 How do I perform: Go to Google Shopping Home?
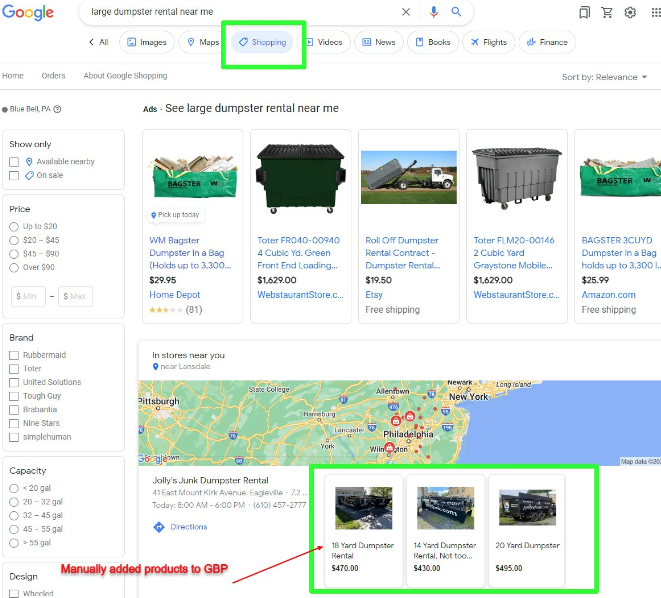[x=13, y=76]
